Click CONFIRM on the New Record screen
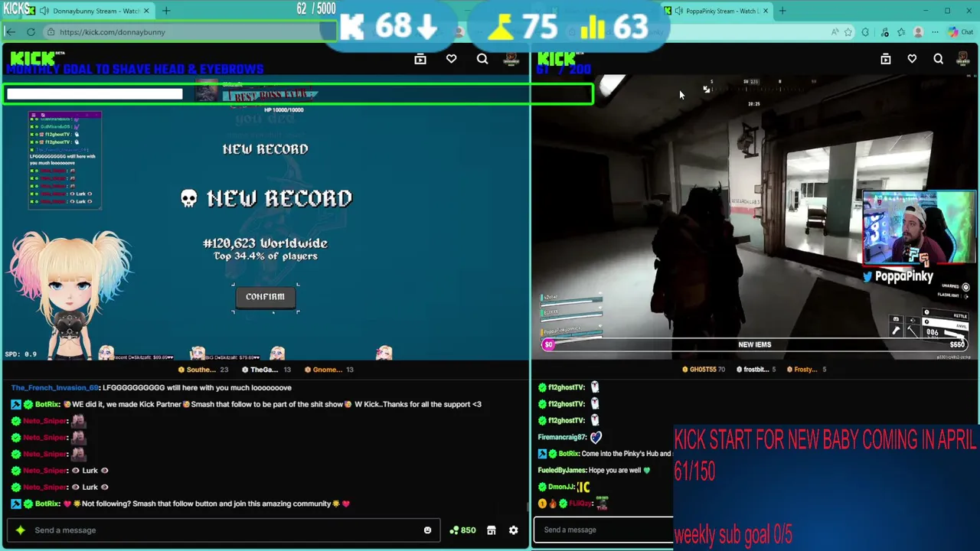 pyautogui.click(x=265, y=297)
